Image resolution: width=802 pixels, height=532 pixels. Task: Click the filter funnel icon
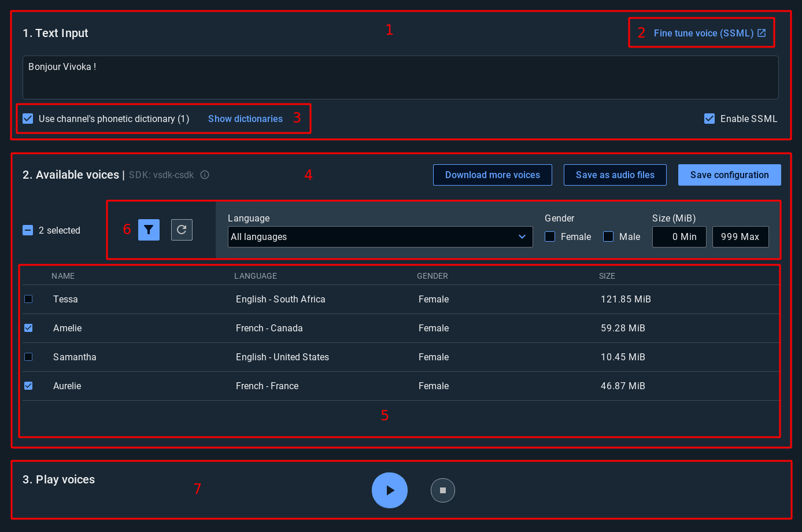[149, 230]
